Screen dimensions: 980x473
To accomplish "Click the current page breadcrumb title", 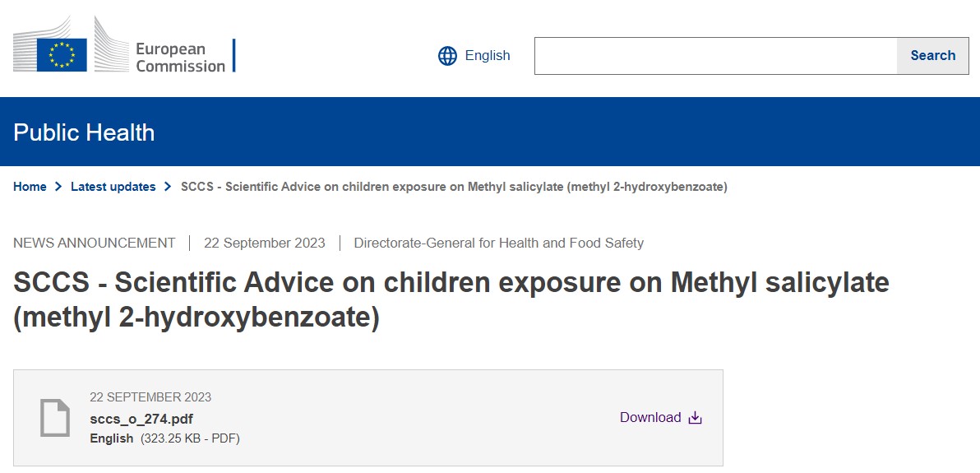I will click(x=454, y=187).
